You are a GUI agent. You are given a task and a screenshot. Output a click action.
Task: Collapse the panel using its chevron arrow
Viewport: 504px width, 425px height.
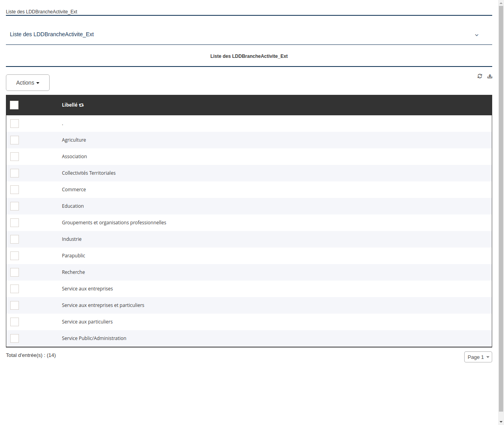(476, 35)
